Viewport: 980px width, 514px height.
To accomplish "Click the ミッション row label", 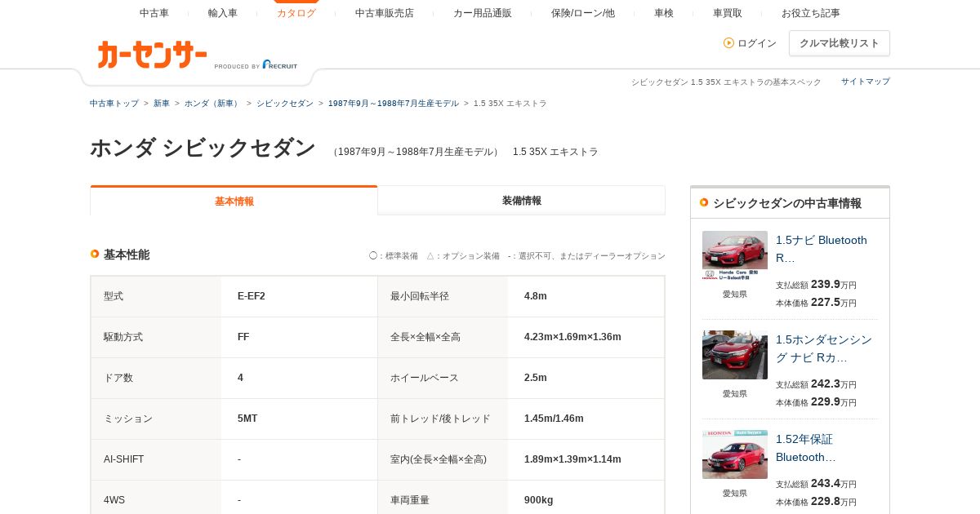I will click(128, 419).
